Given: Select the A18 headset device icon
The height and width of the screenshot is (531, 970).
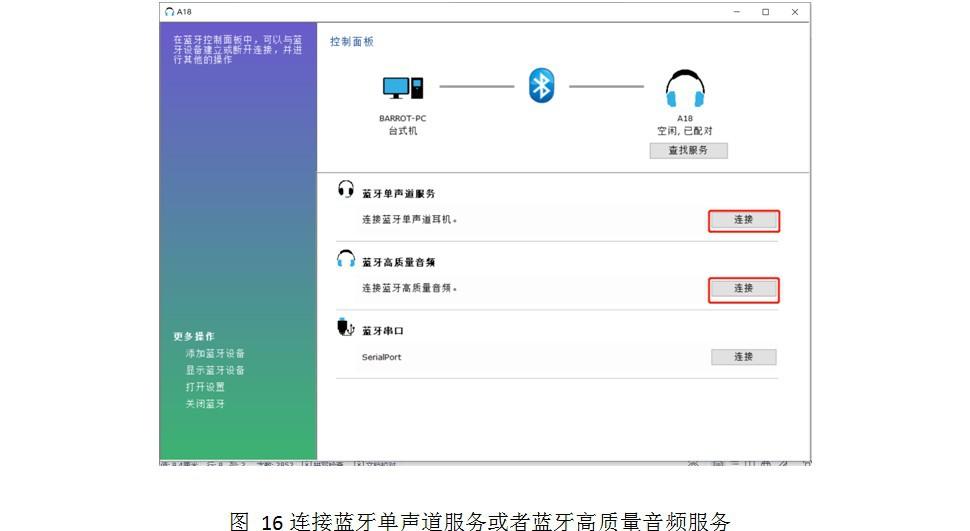Looking at the screenshot, I should (685, 89).
